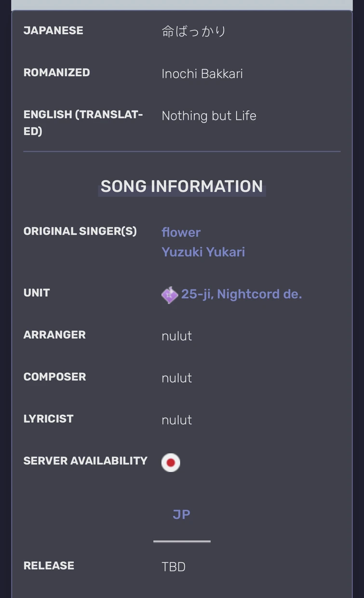The image size is (364, 598).
Task: Click the 25-ji, Nightcord de. unit icon
Action: pyautogui.click(x=170, y=295)
